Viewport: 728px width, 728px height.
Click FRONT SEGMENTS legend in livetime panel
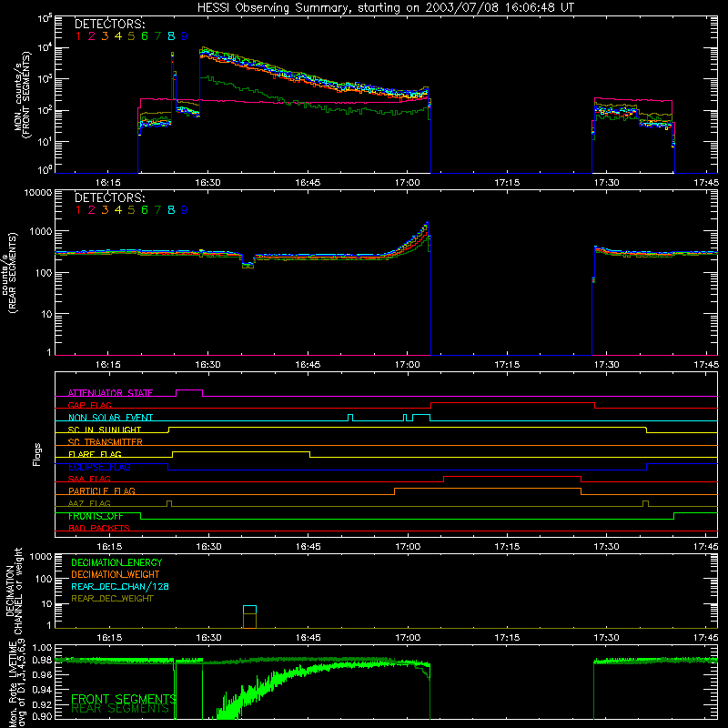click(x=124, y=699)
